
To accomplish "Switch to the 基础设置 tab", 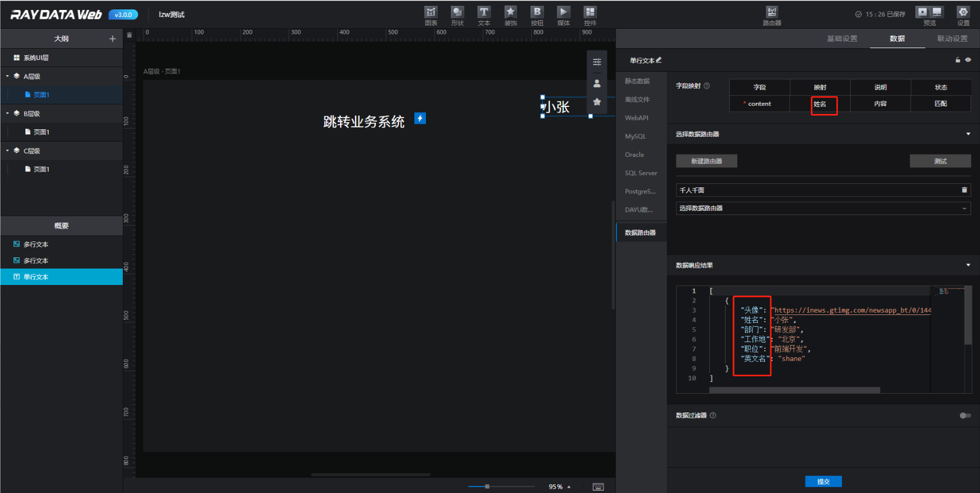I will [842, 39].
